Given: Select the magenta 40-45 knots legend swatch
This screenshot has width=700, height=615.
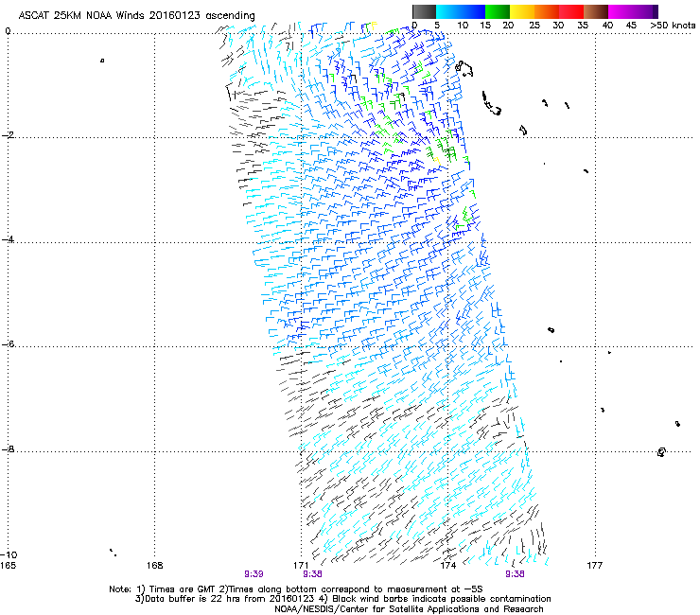Looking at the screenshot, I should (x=621, y=11).
